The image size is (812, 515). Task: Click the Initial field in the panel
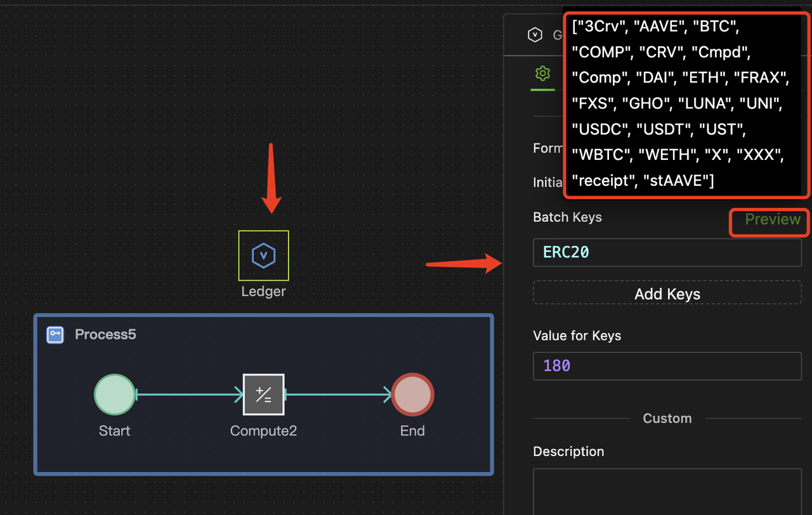point(547,182)
